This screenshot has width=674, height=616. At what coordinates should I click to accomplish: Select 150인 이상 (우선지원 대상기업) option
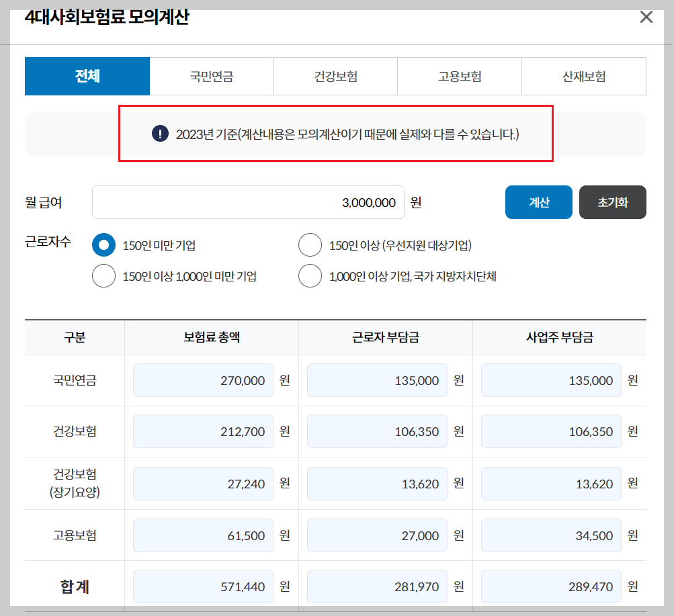[310, 245]
